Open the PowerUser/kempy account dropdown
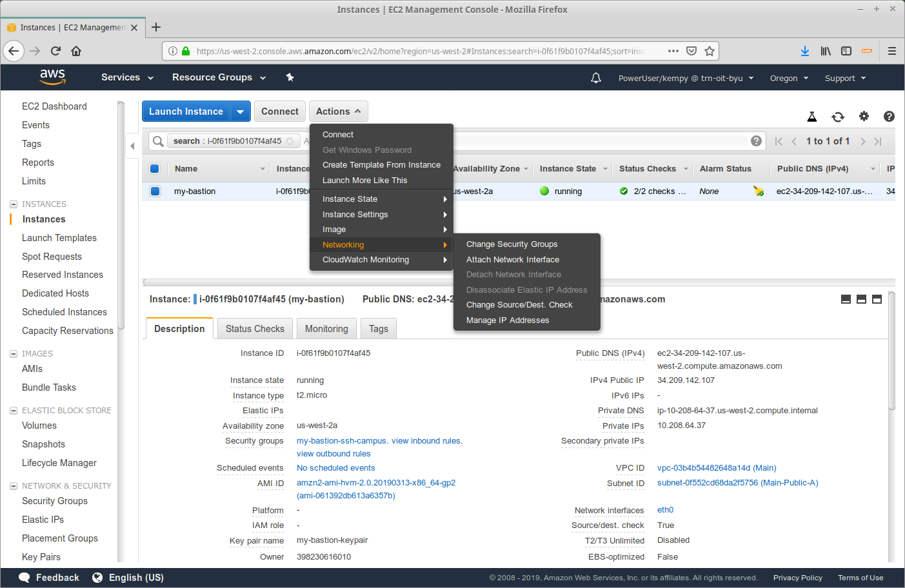905x588 pixels. pyautogui.click(x=686, y=78)
